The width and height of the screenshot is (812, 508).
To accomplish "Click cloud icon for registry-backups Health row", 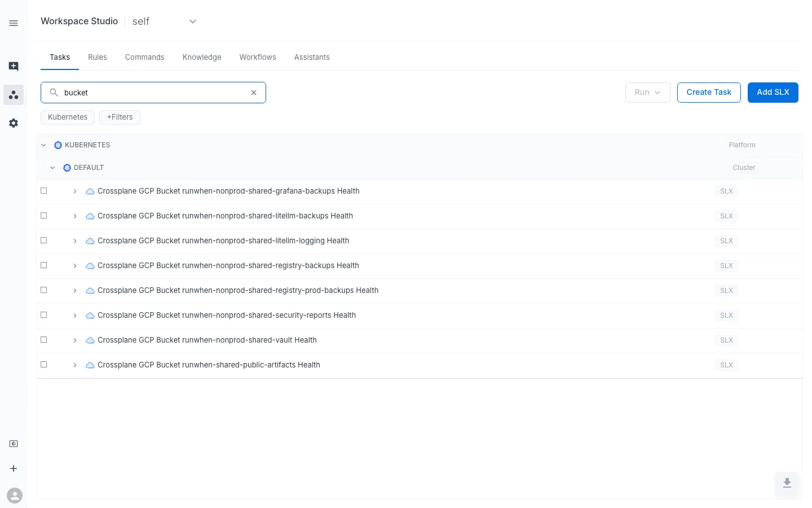I will point(90,266).
